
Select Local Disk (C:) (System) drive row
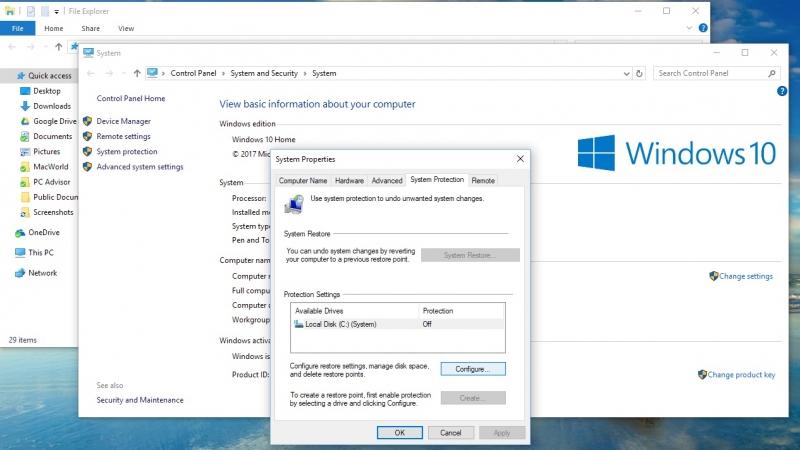(397, 324)
